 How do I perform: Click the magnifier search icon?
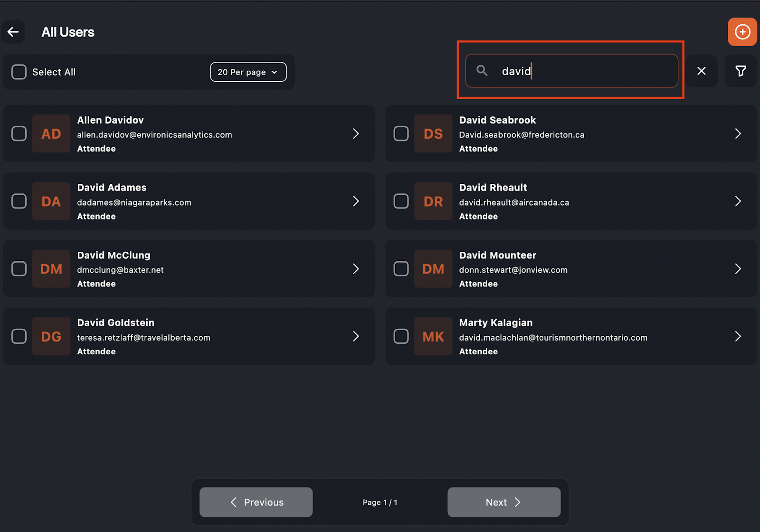tap(482, 71)
